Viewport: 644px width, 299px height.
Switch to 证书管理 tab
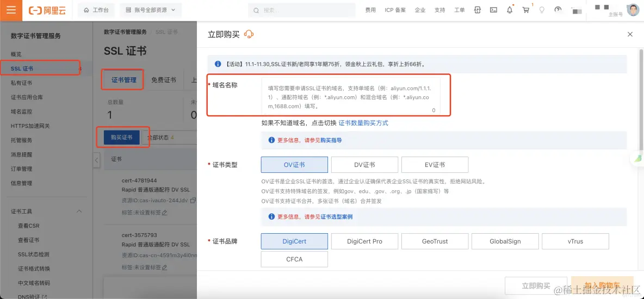point(123,80)
